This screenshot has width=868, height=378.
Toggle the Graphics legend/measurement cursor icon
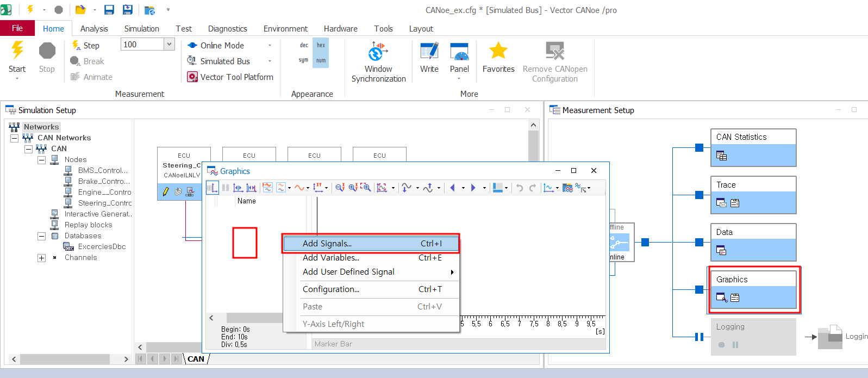click(x=213, y=188)
